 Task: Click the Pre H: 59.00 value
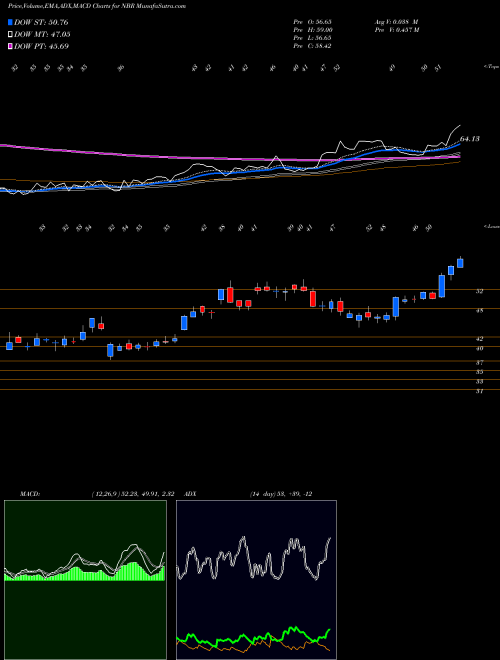(x=313, y=30)
